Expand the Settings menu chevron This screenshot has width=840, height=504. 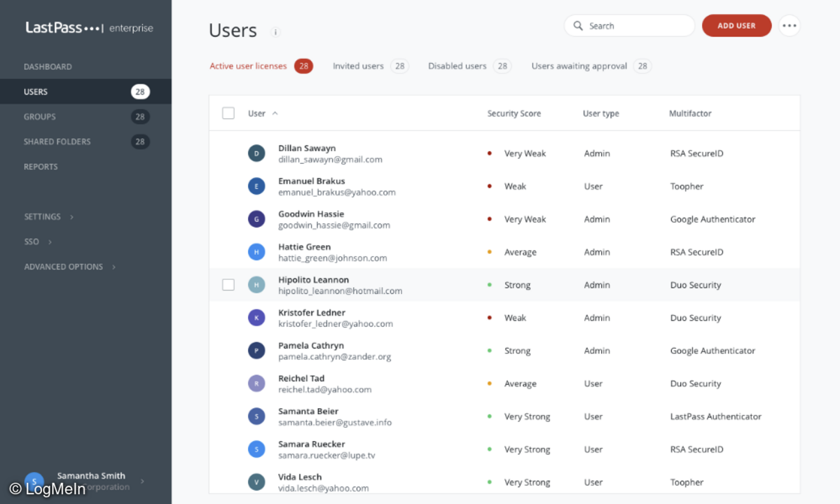71,217
